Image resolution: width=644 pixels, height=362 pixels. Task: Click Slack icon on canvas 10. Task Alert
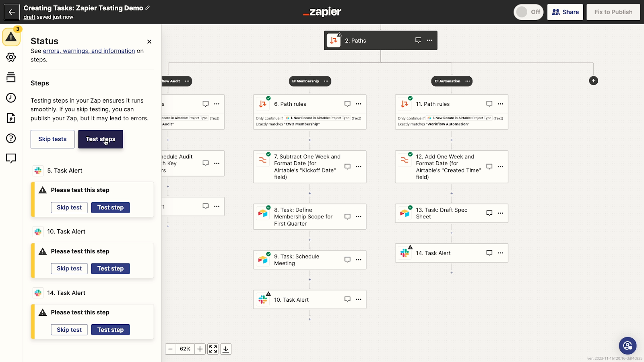pos(263,299)
